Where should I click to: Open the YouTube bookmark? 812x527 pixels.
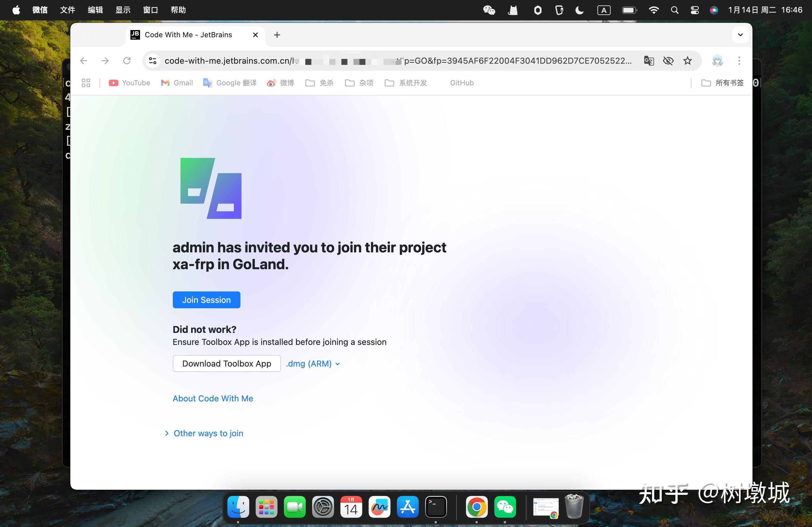point(129,83)
